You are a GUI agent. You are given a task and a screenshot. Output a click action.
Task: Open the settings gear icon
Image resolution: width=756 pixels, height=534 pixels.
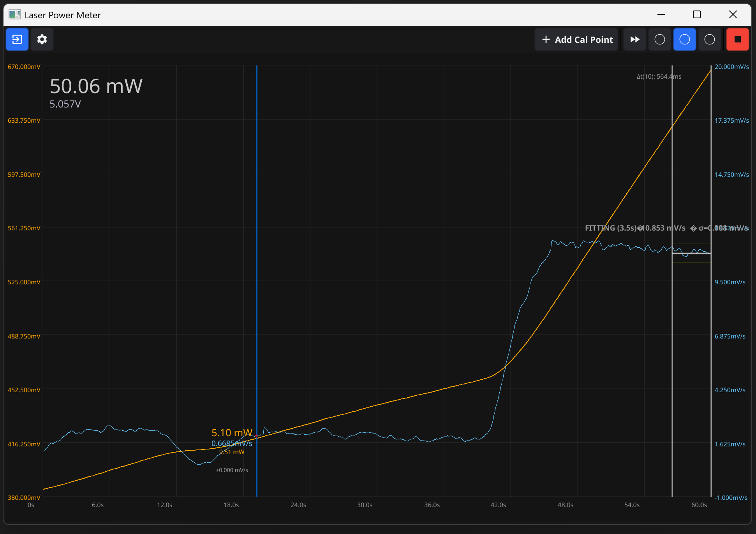click(42, 39)
